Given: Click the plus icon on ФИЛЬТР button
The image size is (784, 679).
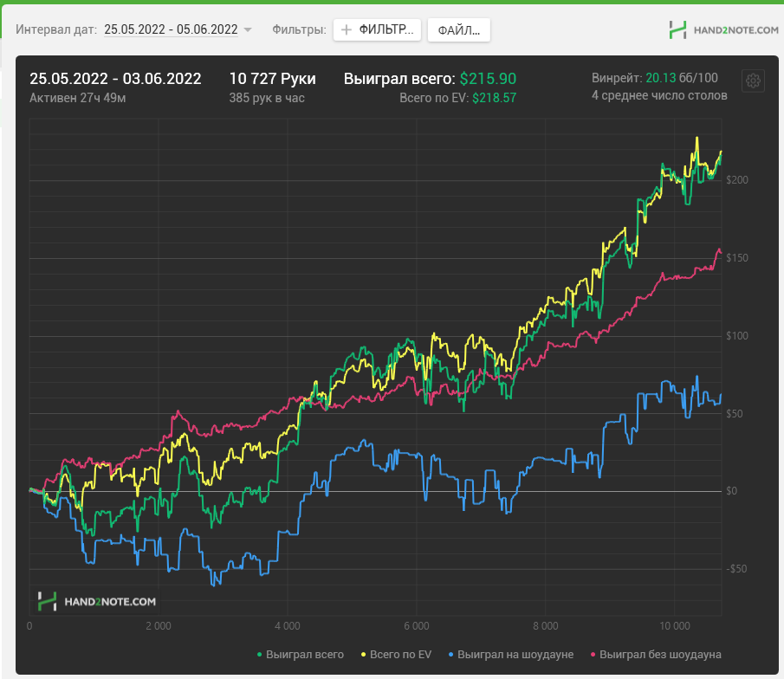Looking at the screenshot, I should coord(346,30).
